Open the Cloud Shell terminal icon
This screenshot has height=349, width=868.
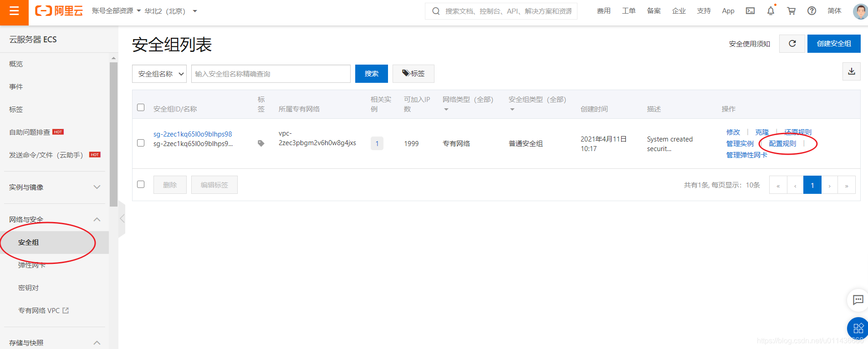pos(750,11)
